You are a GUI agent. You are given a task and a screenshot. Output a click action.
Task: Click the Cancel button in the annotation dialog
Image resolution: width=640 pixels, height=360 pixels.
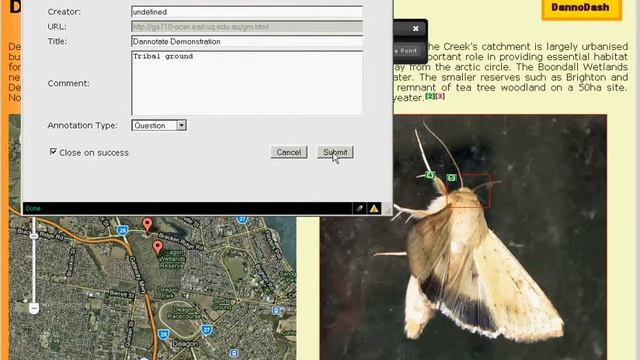[x=289, y=152]
